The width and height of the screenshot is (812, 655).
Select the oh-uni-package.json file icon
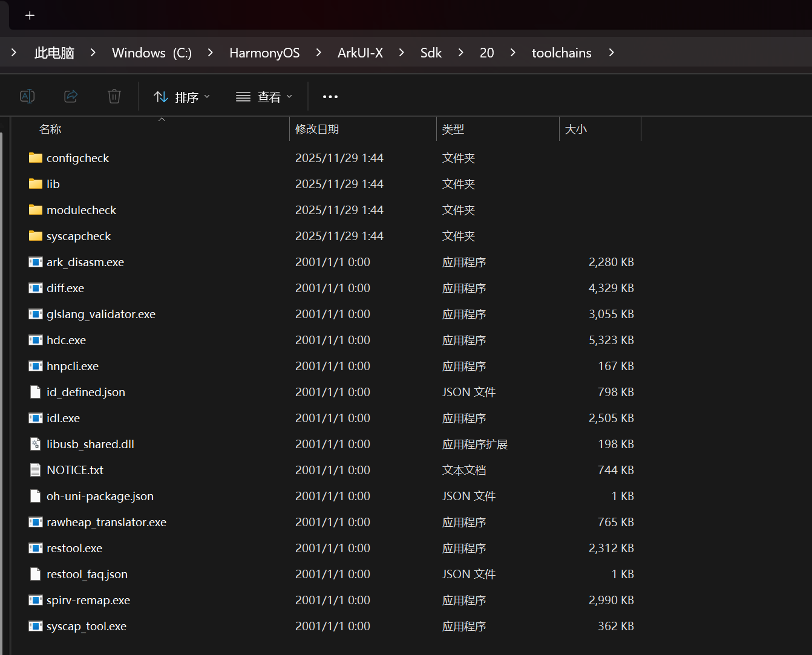(x=36, y=496)
